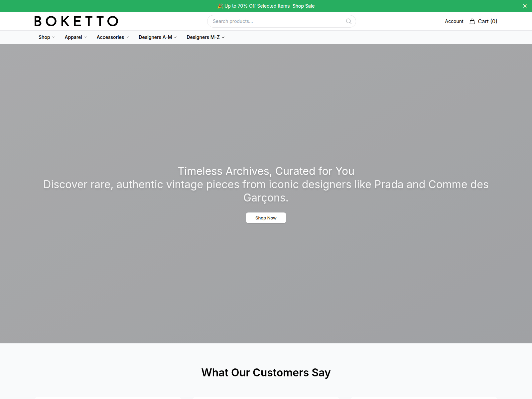
Task: Click the Shop Now button
Action: click(x=266, y=218)
